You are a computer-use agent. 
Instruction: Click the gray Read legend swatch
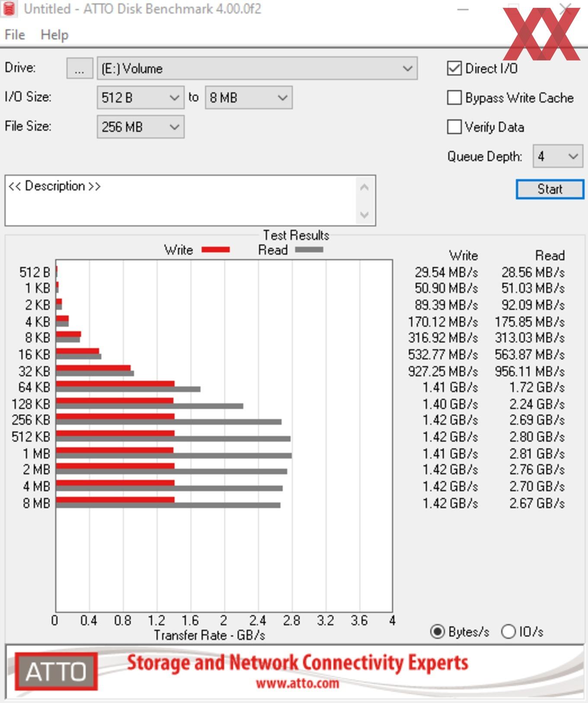[309, 249]
